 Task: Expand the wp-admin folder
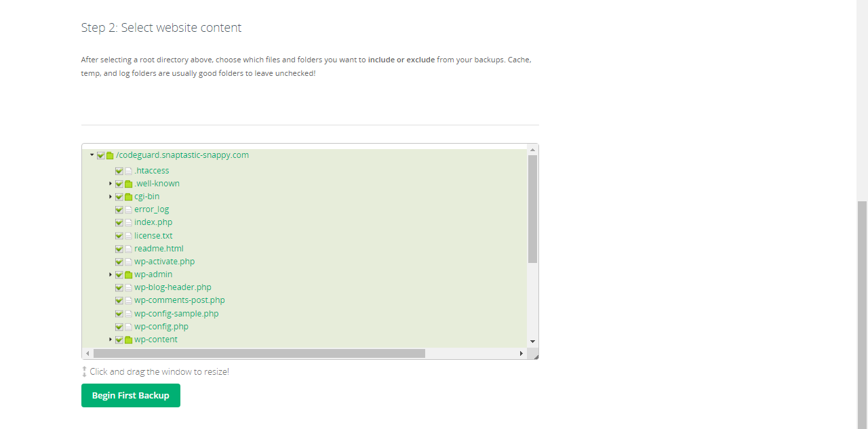111,274
